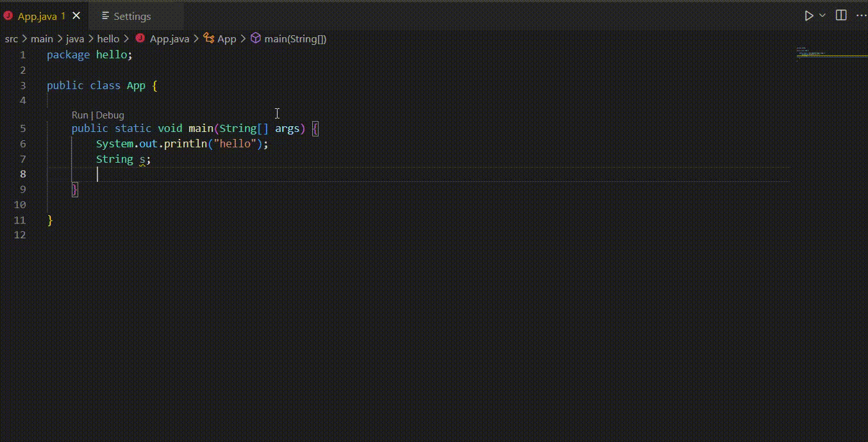868x442 pixels.
Task: Open the run options dropdown arrow
Action: tap(822, 16)
